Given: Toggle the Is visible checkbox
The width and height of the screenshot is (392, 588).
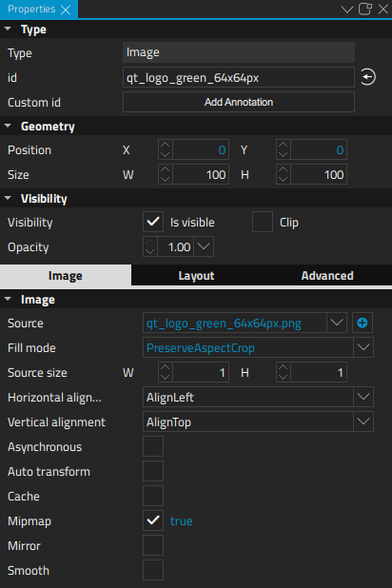Looking at the screenshot, I should 153,222.
